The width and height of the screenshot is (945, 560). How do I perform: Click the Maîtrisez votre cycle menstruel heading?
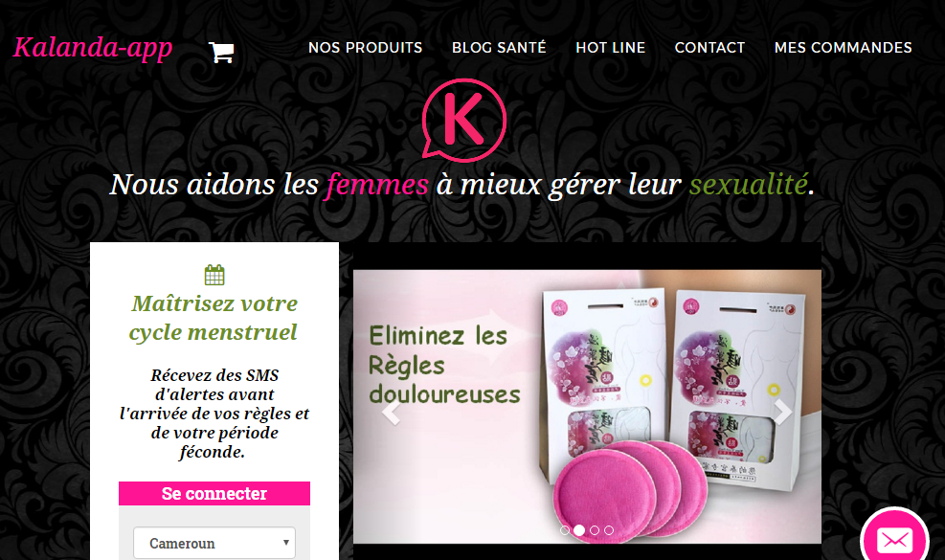214,318
